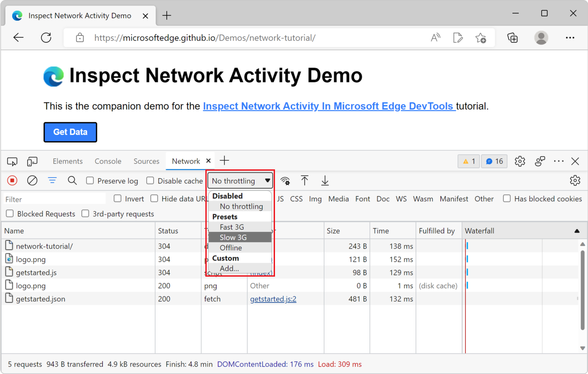Import HAR file upload arrow
Viewport: 588px width, 374px height.
coord(305,181)
